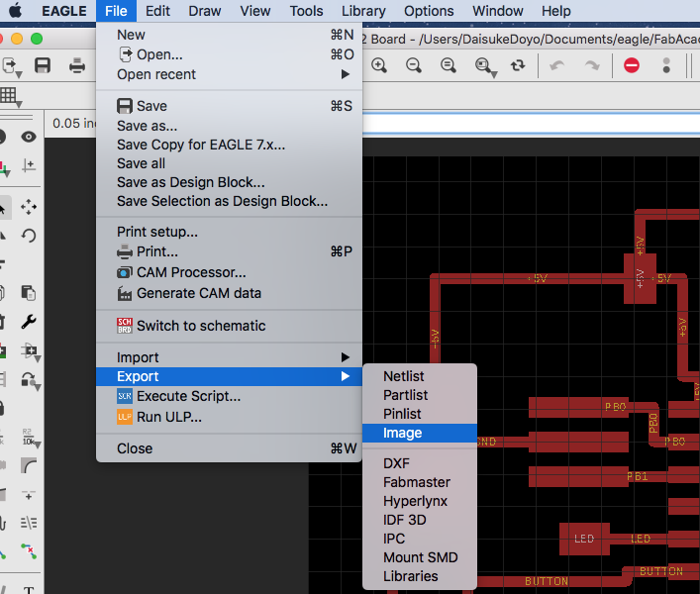Click Save Copy for EAGLE 7.x...
Viewport: 700px width, 594px height.
tap(229, 145)
